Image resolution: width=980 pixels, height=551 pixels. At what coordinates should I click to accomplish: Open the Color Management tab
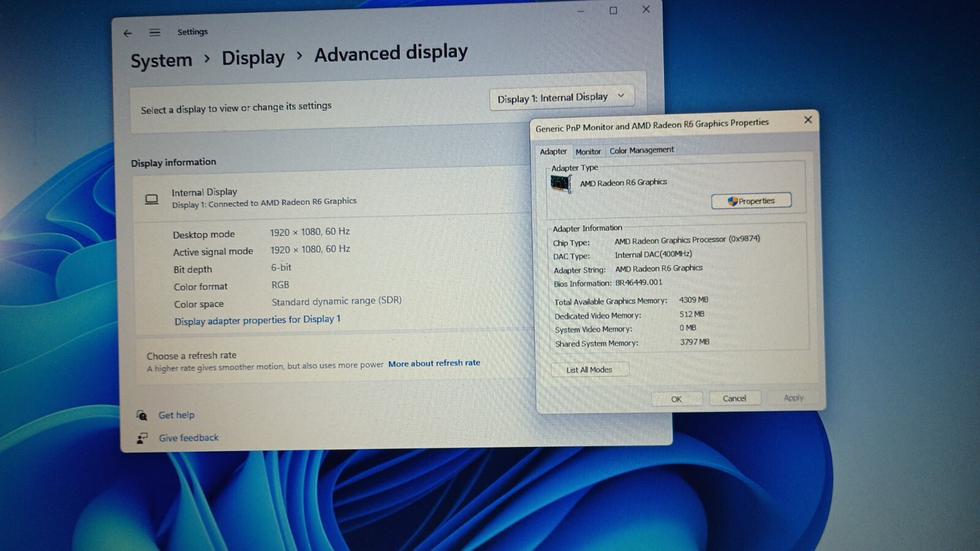pos(641,150)
